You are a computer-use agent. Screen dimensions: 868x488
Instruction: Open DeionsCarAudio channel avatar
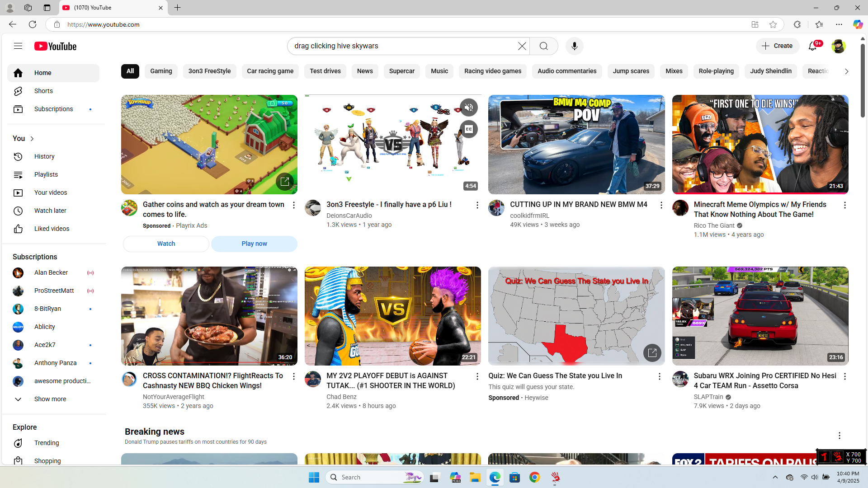coord(313,208)
